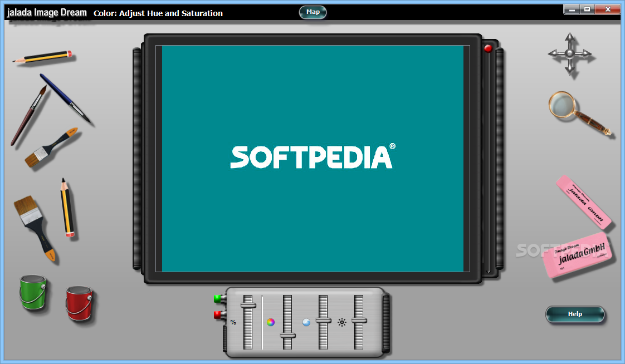Screen dimensions: 625x364
Task: Click the hue slider handle
Action: tap(287, 336)
